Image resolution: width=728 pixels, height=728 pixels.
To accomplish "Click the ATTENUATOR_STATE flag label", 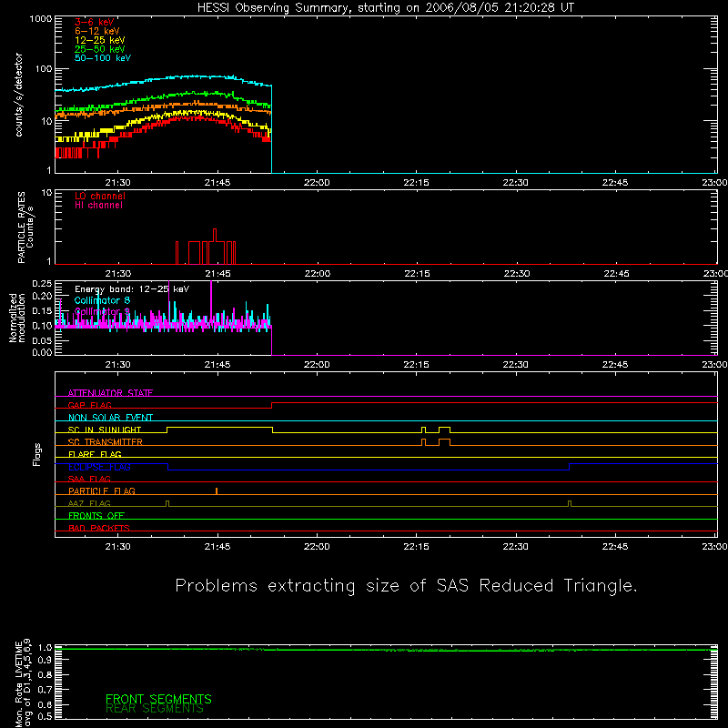I will click(110, 393).
